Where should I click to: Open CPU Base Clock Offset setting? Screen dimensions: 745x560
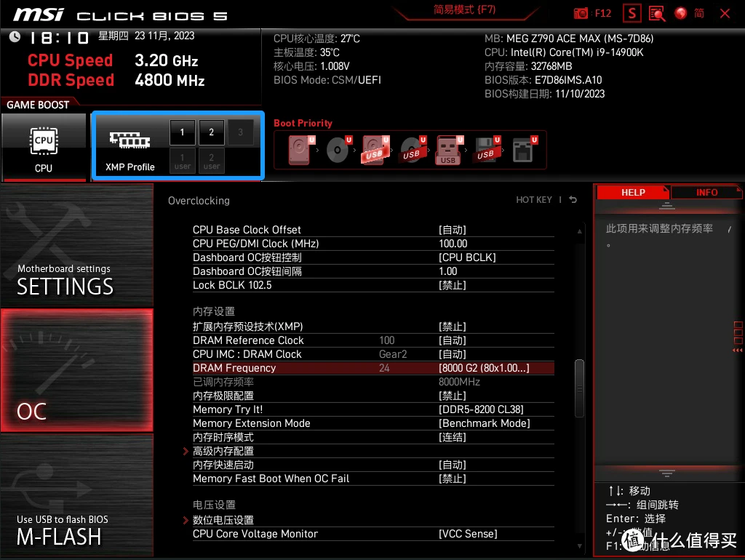[373, 230]
